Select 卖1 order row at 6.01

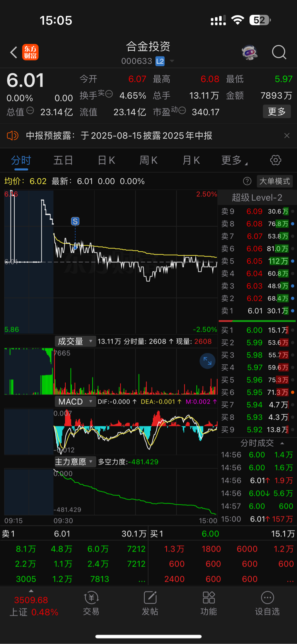tap(257, 311)
